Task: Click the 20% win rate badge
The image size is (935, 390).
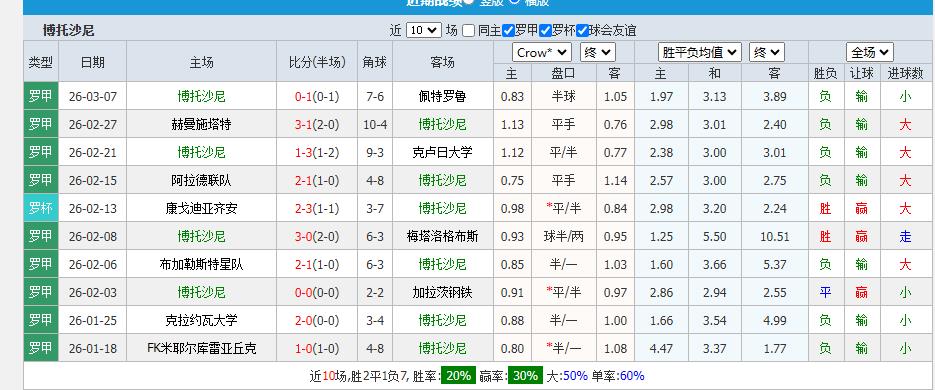Action: coord(459,376)
